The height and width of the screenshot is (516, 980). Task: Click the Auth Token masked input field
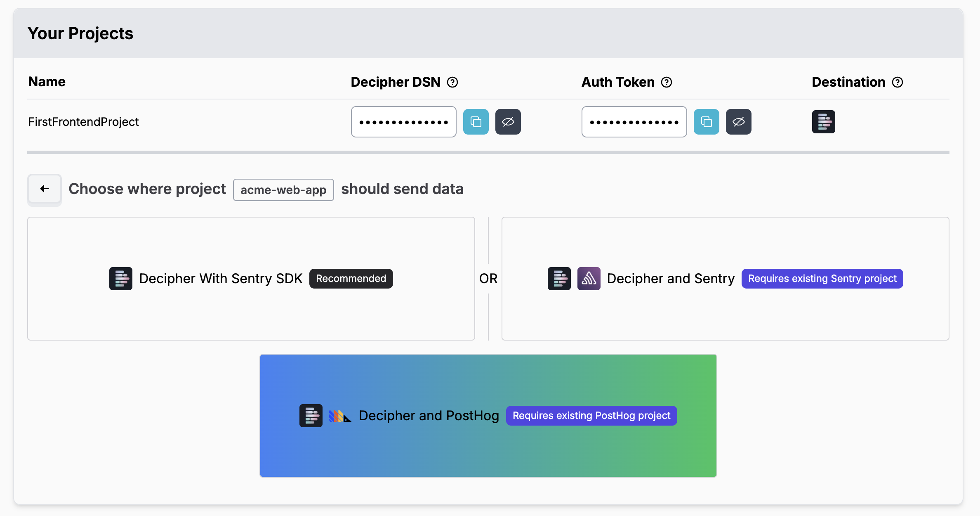click(634, 122)
